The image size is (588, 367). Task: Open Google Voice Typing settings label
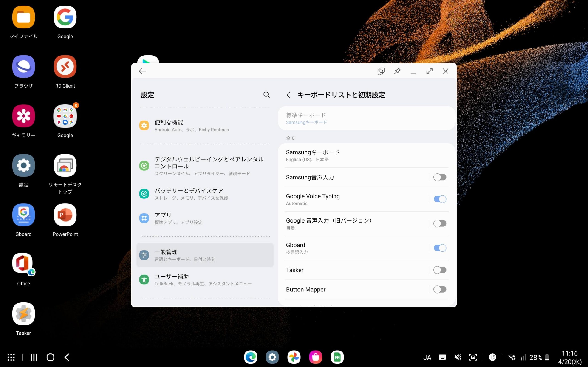[x=313, y=196]
